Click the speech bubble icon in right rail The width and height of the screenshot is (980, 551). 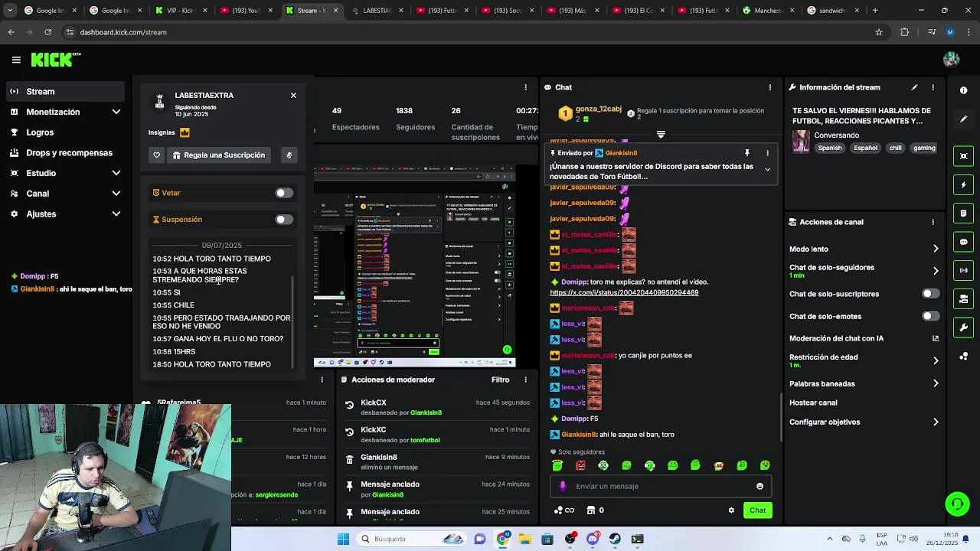coord(963,242)
